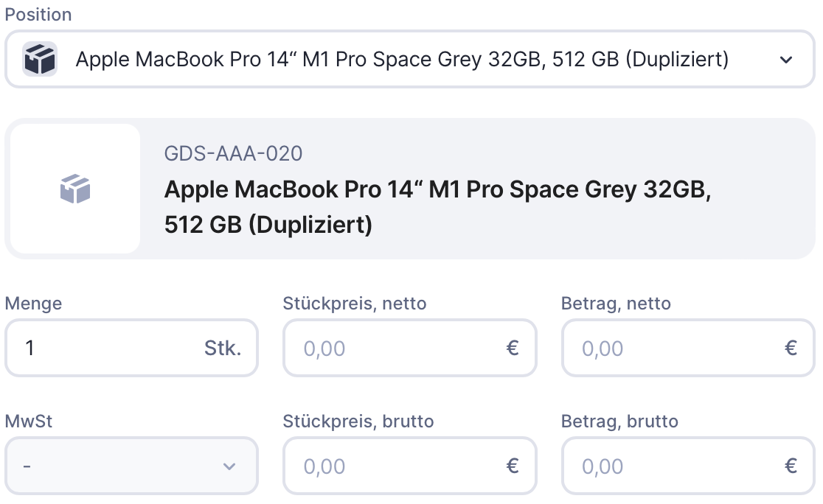Click the euro symbol in Betrag, netto

coord(791,348)
